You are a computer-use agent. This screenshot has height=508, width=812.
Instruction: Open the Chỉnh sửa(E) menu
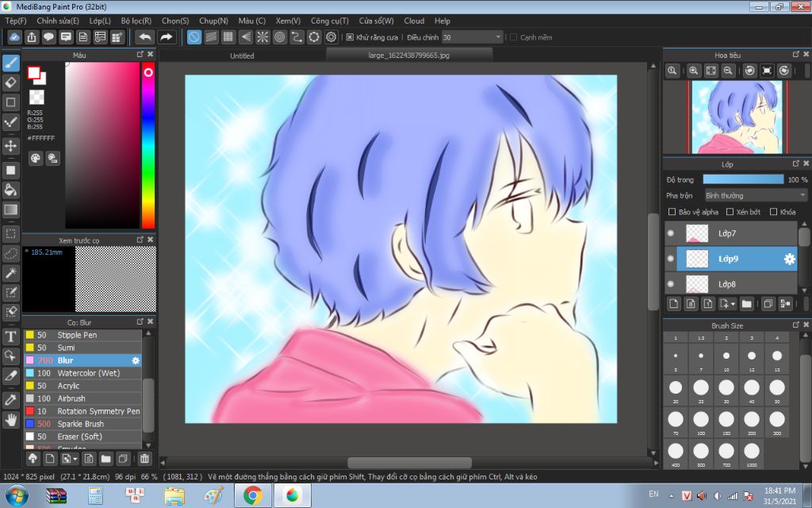pyautogui.click(x=57, y=21)
